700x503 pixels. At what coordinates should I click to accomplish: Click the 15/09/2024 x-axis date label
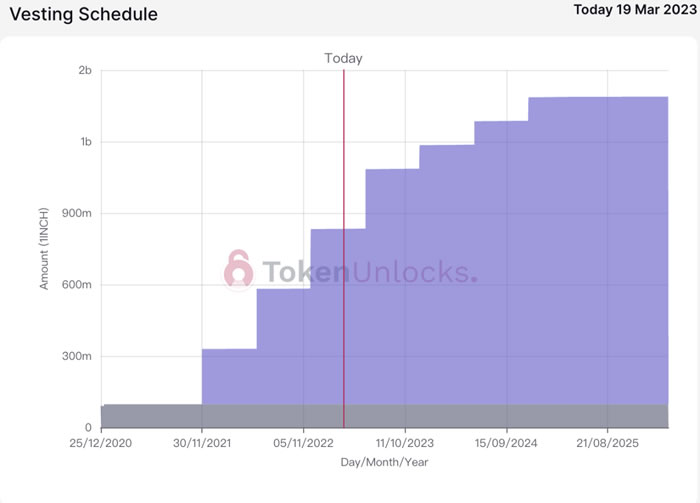(x=506, y=443)
